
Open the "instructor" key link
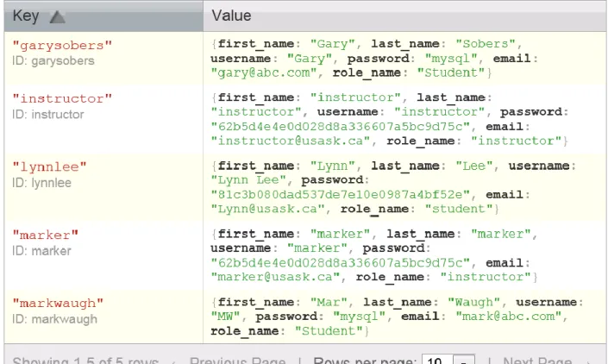point(62,98)
